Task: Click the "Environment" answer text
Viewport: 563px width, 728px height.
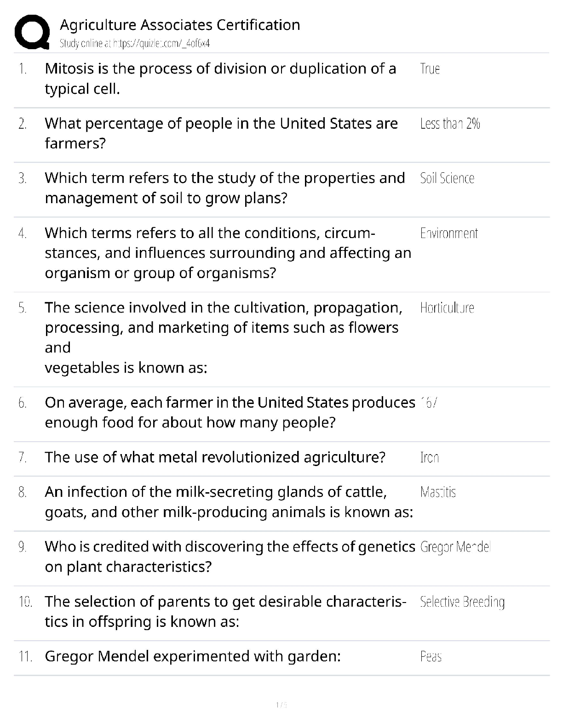Action: [x=449, y=233]
